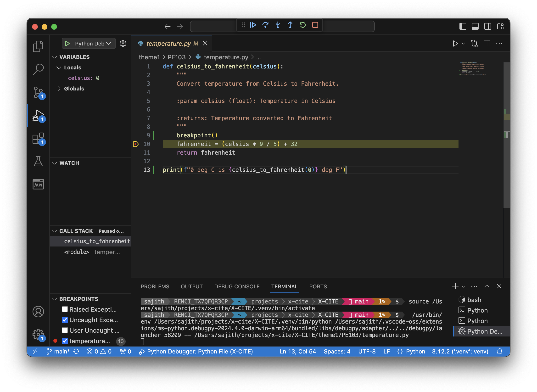Click the Step Out debug icon

pyautogui.click(x=290, y=25)
